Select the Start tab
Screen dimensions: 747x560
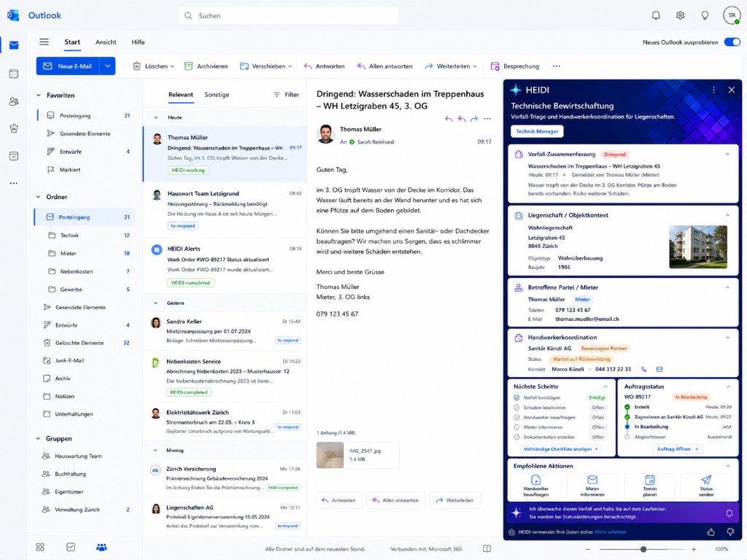point(72,42)
